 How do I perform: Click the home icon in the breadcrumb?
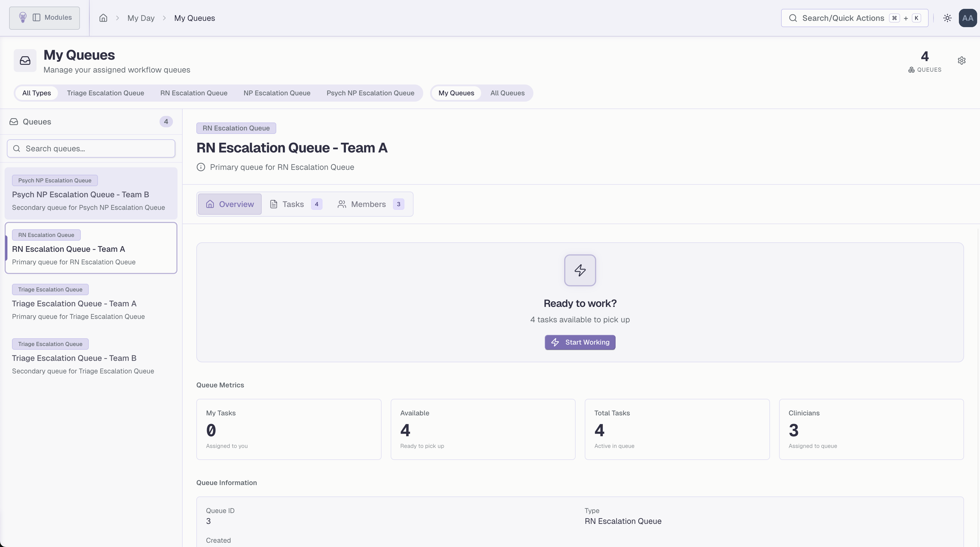point(104,18)
